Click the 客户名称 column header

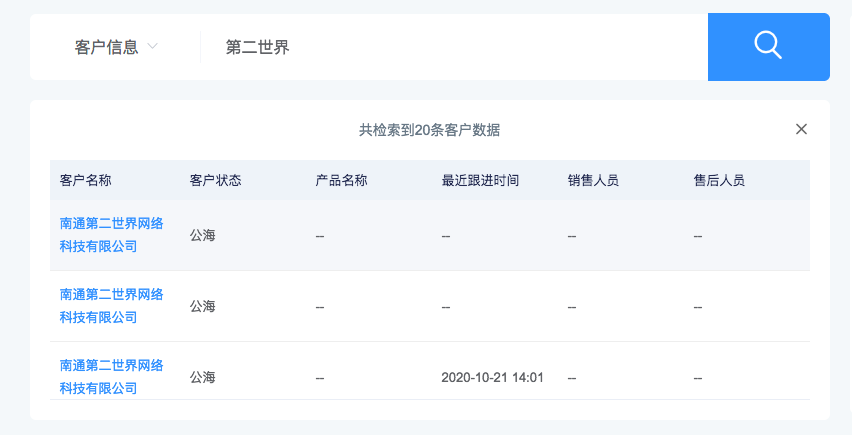(86, 180)
